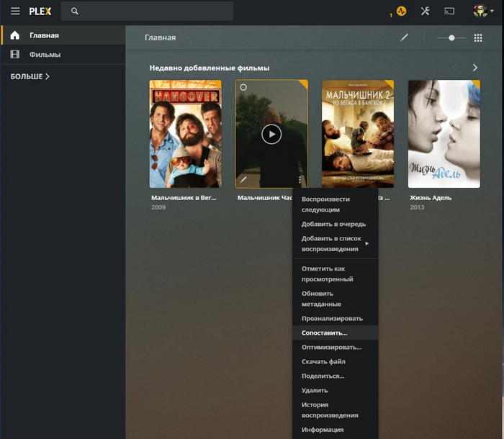Click the pencil edit icon on the hovered poster

pos(243,179)
